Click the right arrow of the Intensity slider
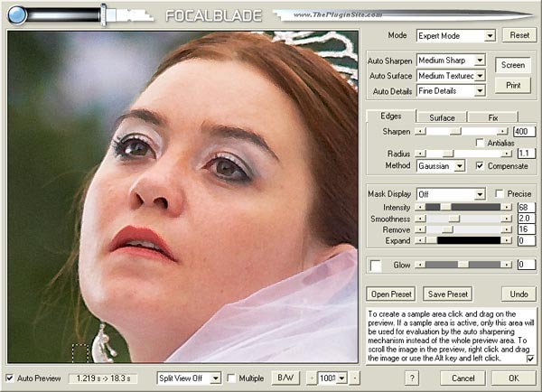The image size is (542, 392). point(507,207)
